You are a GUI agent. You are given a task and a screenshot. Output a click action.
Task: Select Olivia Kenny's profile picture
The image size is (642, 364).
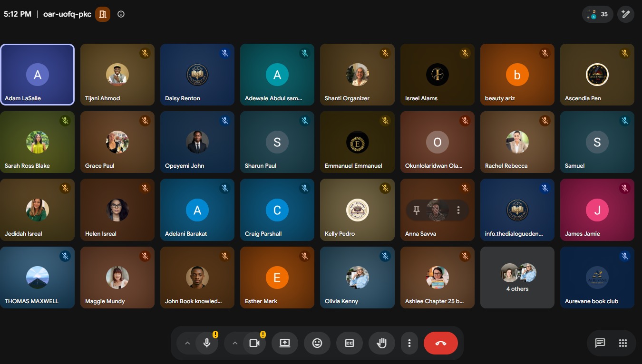(x=358, y=278)
